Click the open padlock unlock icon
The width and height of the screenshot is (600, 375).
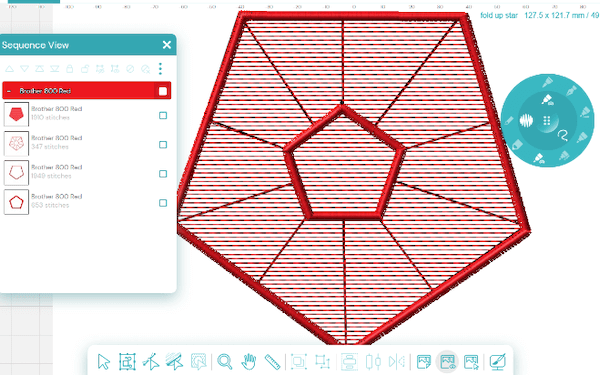[85, 69]
